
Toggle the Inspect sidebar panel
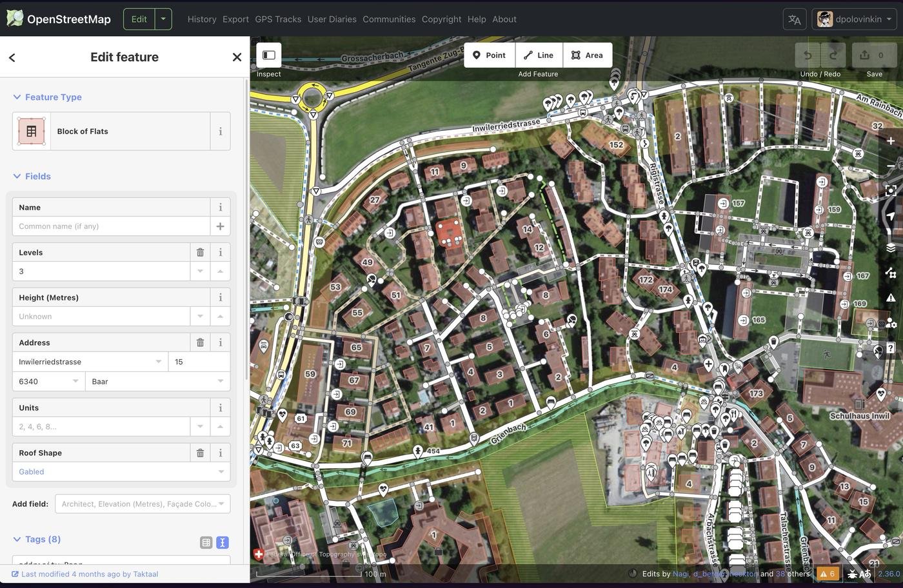click(269, 55)
